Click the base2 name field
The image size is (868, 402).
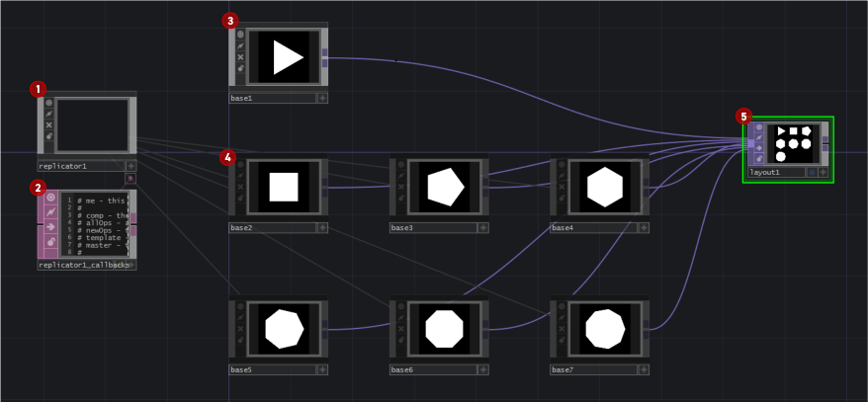[272, 228]
